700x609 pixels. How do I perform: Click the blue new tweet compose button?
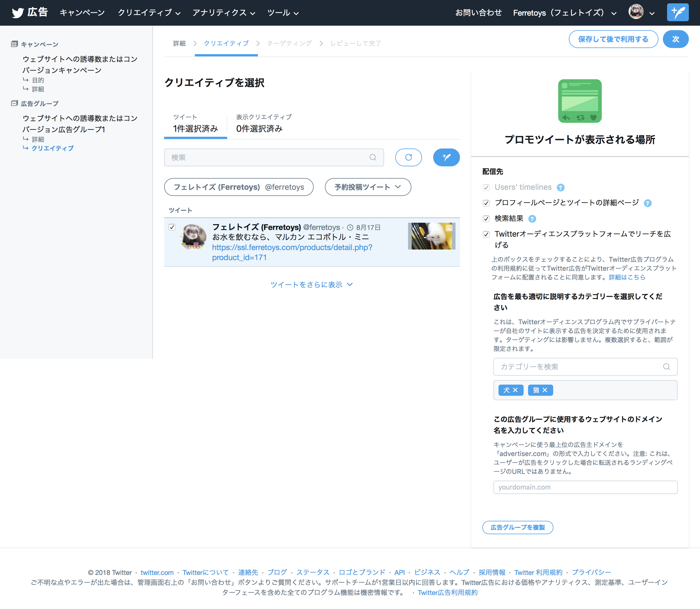[447, 157]
